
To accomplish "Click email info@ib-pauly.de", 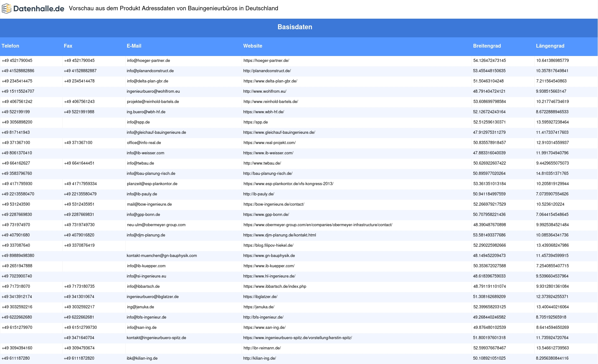I will coord(142,194).
